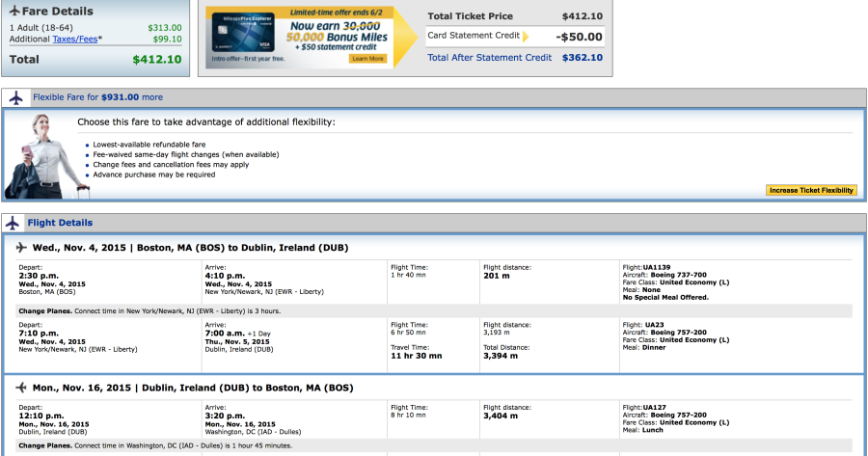Click the Increase Ticket Flexibility button

coord(812,190)
